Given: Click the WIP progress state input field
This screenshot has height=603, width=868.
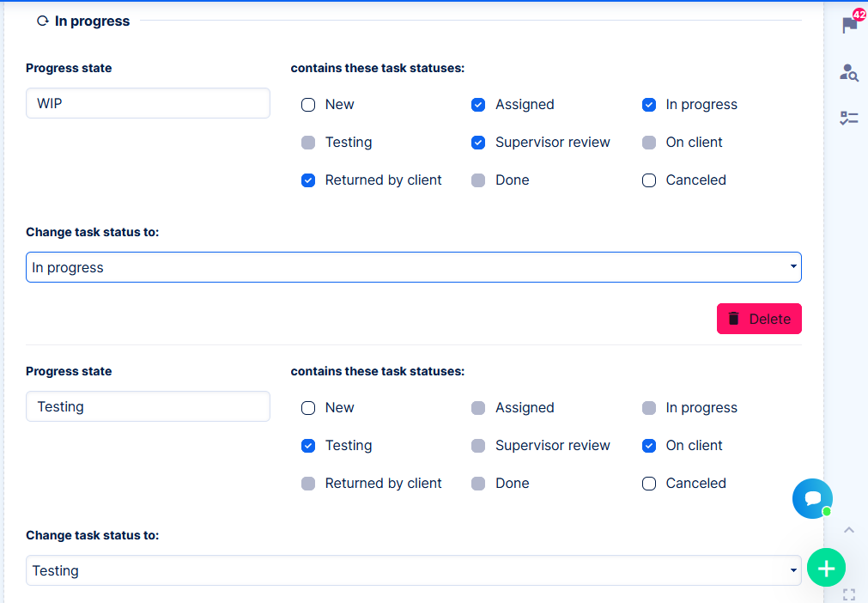Looking at the screenshot, I should point(148,103).
